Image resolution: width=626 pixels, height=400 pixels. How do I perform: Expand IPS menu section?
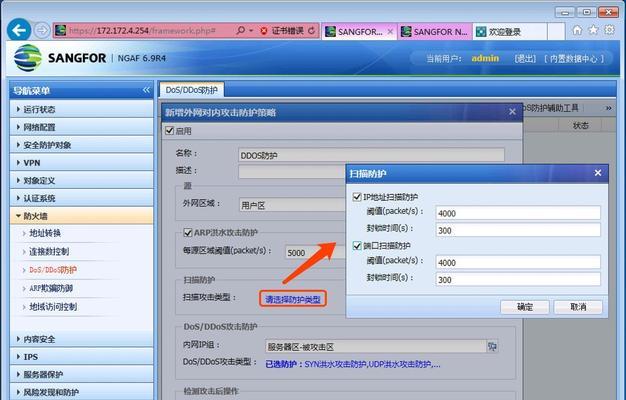81,356
